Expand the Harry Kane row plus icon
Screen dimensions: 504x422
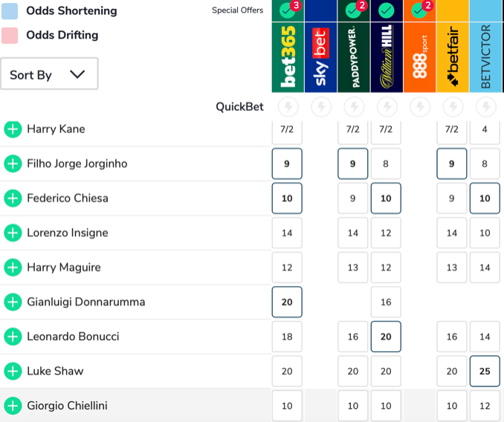click(13, 129)
